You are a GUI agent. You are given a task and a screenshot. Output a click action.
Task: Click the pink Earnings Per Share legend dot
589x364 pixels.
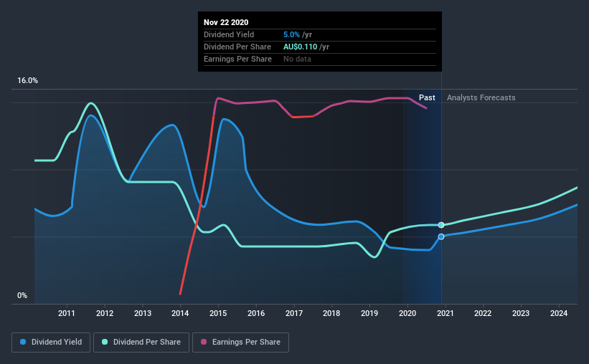click(x=204, y=342)
